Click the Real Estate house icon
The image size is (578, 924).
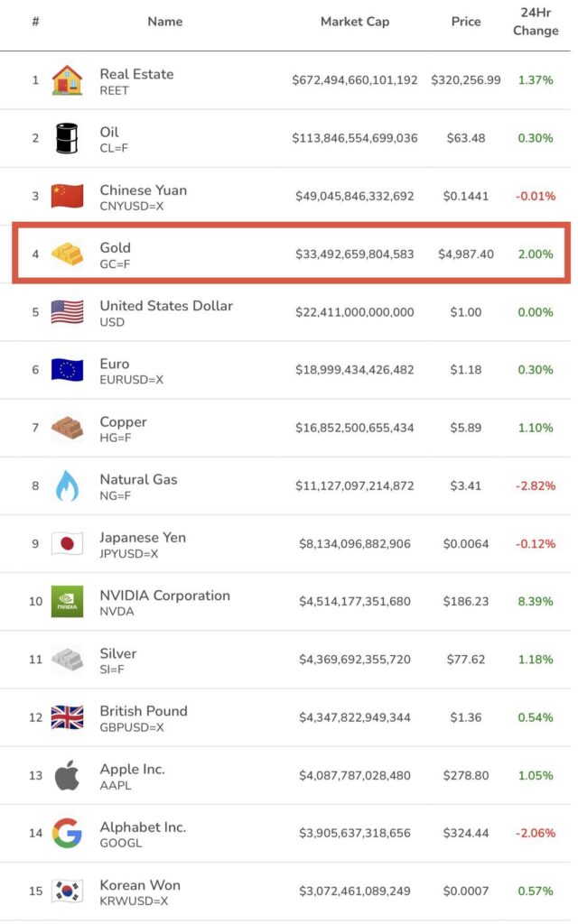(x=67, y=80)
